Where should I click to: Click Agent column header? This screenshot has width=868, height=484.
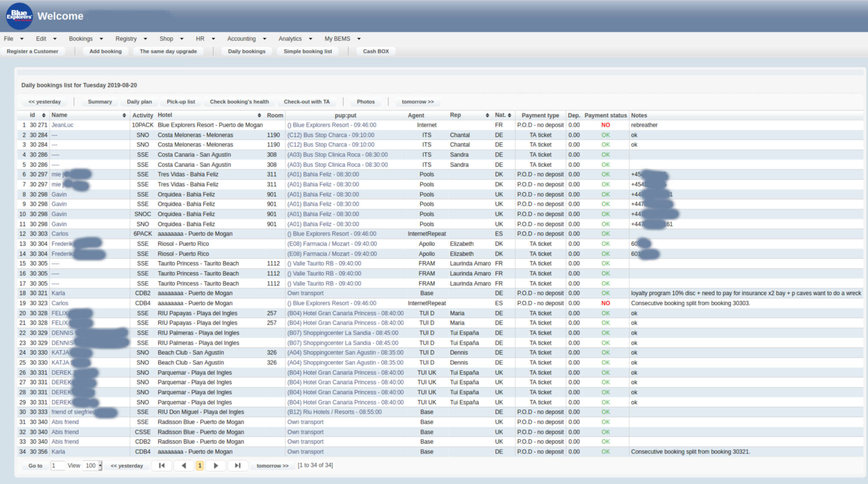416,115
